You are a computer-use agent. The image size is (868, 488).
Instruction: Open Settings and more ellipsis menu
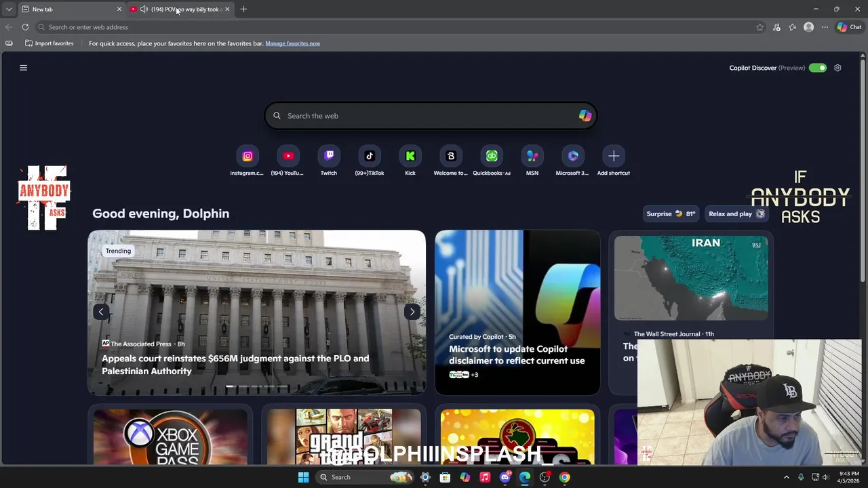[x=825, y=27]
